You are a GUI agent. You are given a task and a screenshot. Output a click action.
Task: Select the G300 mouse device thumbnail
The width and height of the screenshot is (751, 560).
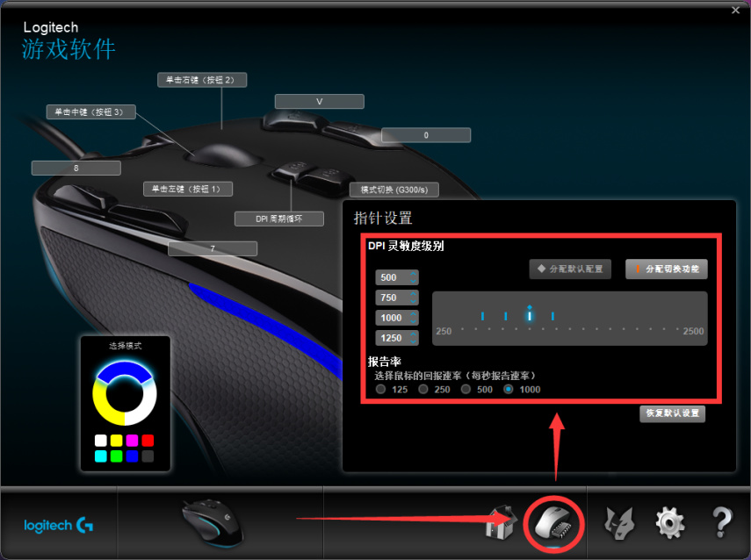pyautogui.click(x=213, y=523)
